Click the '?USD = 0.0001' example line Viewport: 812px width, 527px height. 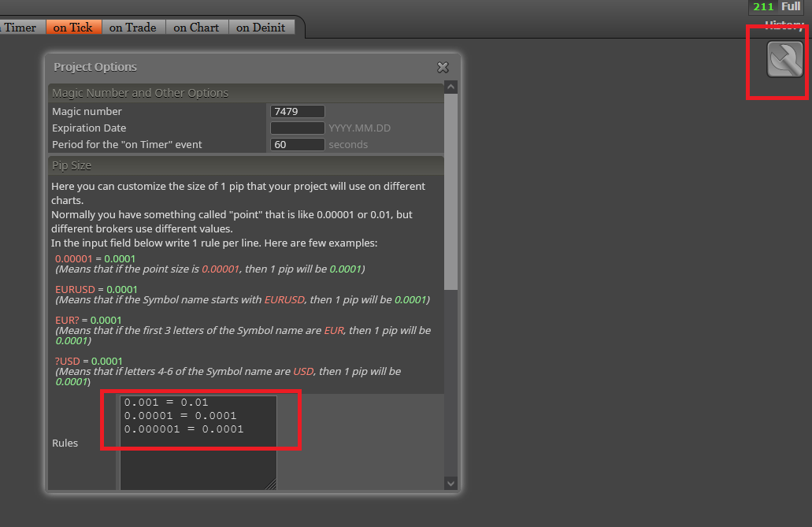[88, 361]
